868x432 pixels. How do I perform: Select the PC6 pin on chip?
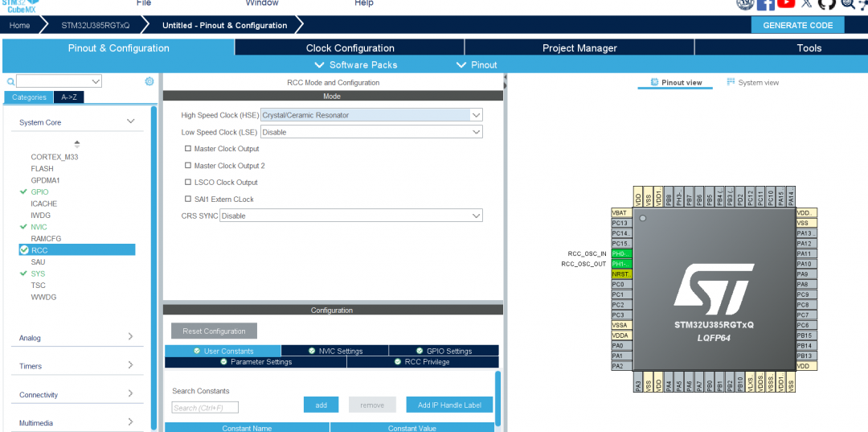(x=807, y=325)
